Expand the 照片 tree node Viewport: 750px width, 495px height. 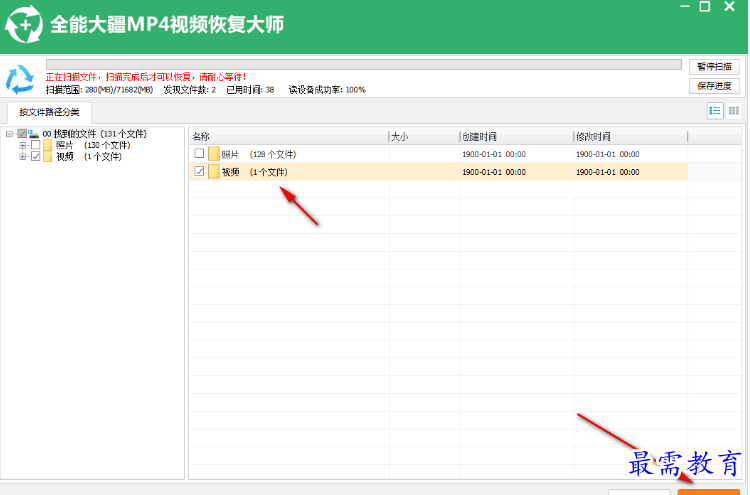pos(22,145)
